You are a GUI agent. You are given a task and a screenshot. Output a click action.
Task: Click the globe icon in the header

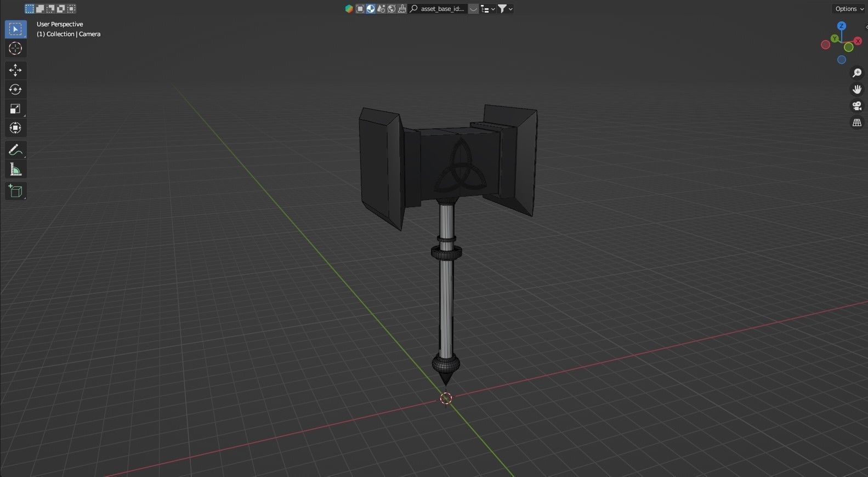pyautogui.click(x=392, y=9)
